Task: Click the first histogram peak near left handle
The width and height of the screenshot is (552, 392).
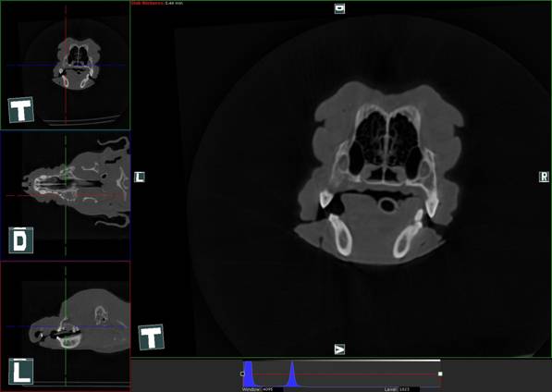Action: [x=248, y=374]
